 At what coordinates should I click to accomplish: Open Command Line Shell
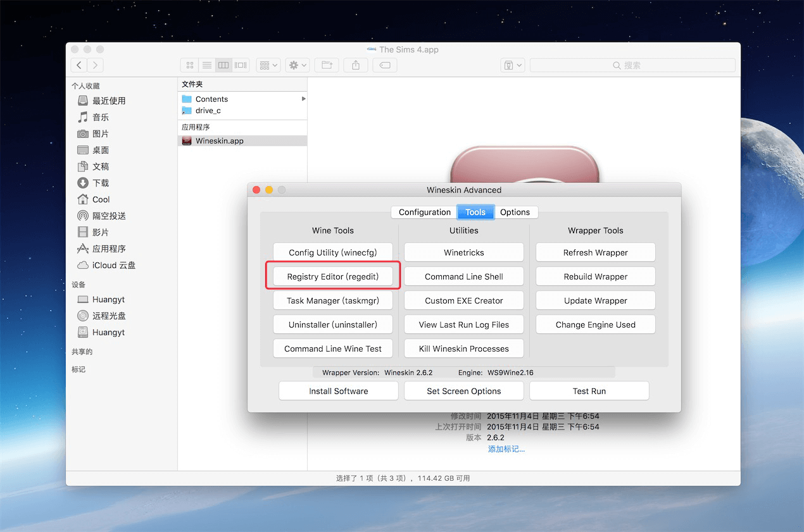coord(464,276)
